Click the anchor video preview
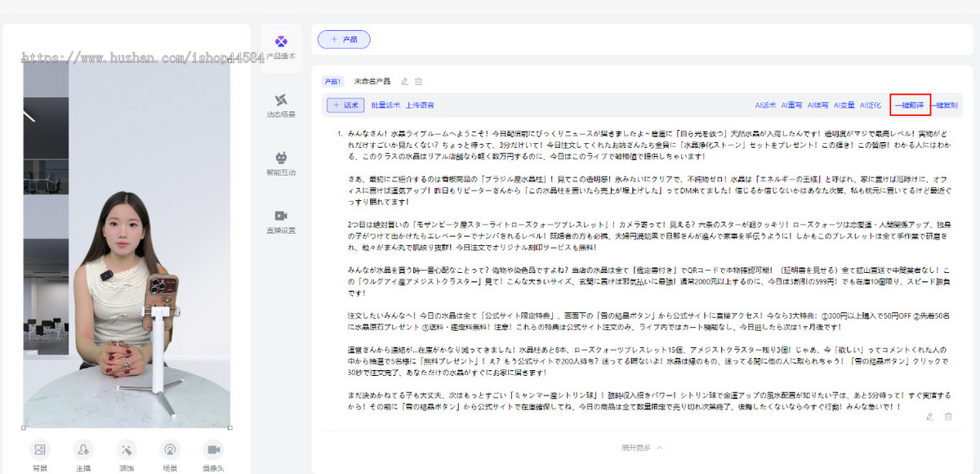Image resolution: width=980 pixels, height=474 pixels. (x=127, y=244)
